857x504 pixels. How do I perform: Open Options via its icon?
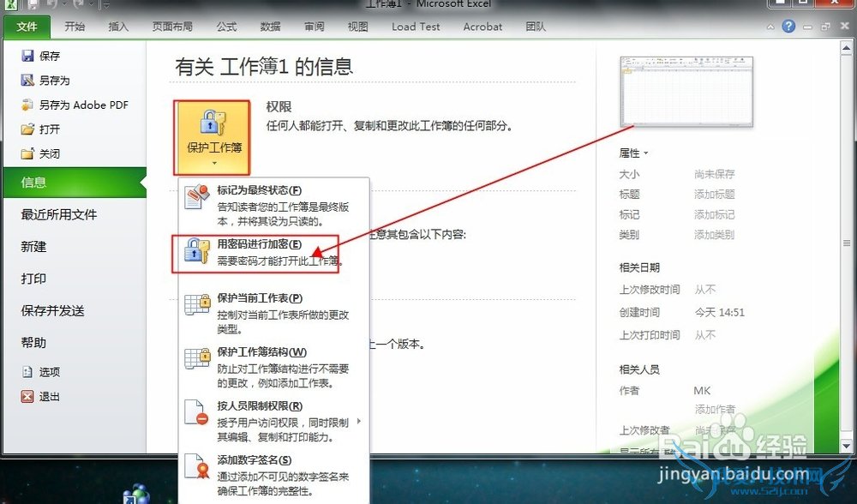click(27, 372)
